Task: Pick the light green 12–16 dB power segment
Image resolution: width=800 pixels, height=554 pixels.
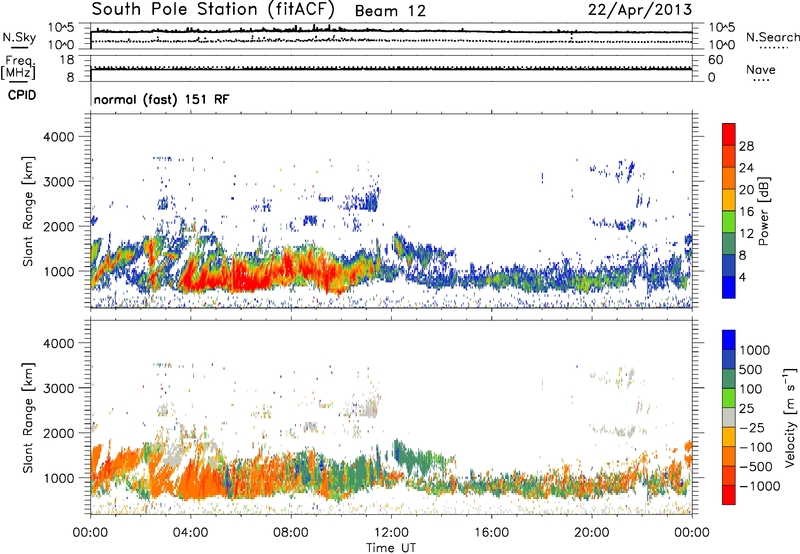Action: click(729, 222)
